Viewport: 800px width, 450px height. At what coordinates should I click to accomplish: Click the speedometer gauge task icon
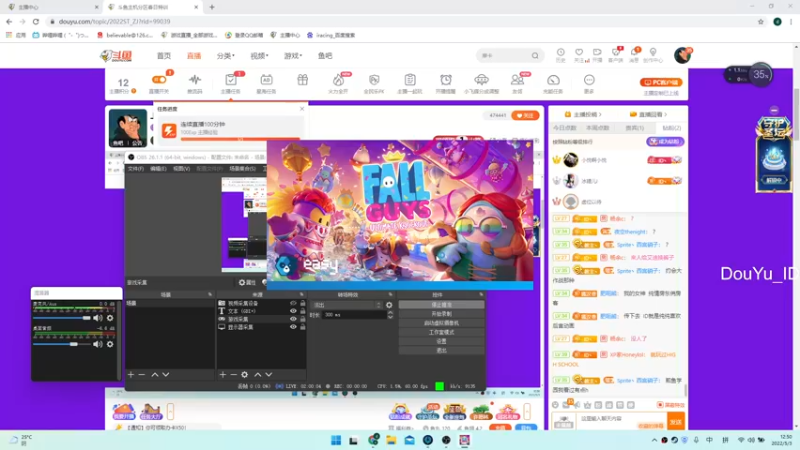(x=553, y=80)
